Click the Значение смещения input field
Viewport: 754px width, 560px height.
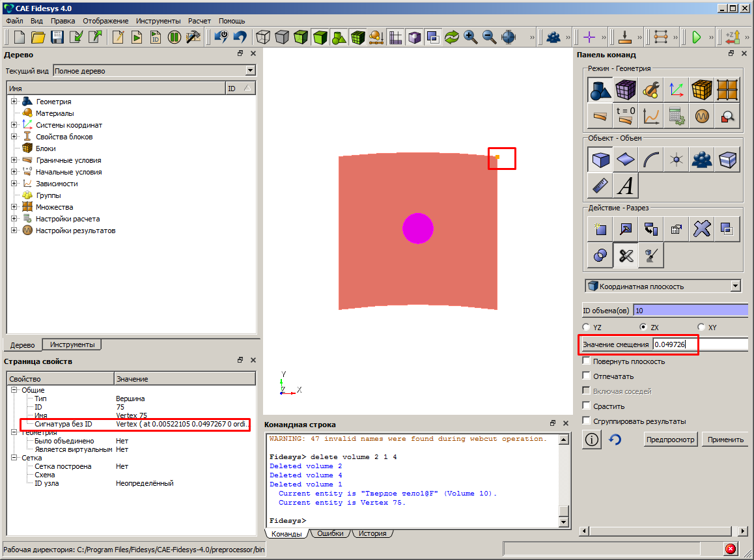click(700, 344)
